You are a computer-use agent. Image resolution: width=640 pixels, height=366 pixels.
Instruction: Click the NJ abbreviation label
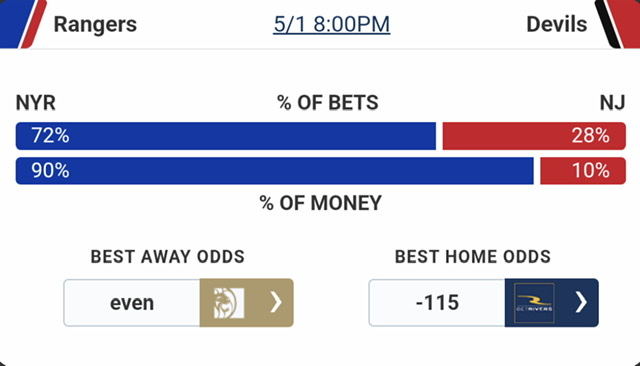pos(612,103)
